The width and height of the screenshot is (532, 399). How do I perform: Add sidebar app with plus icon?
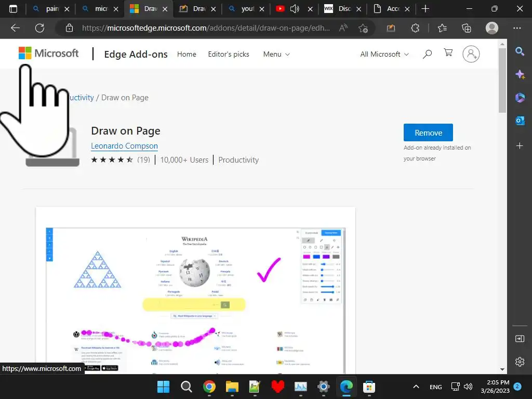click(520, 146)
